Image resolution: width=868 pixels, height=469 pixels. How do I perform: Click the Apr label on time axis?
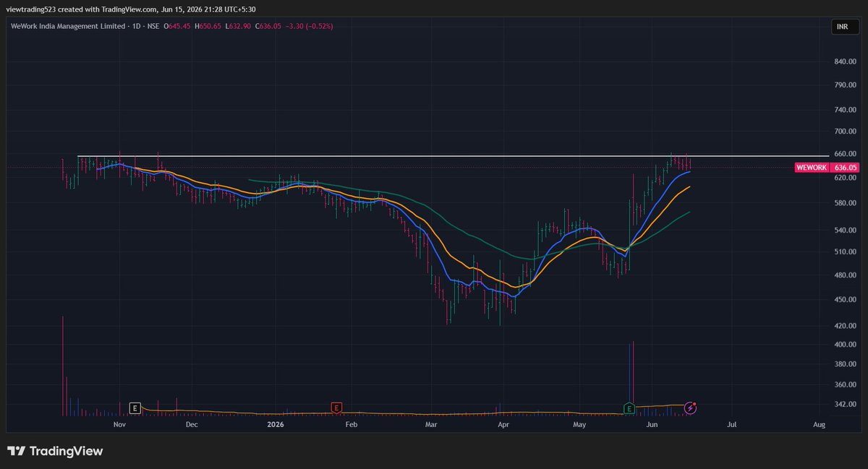pyautogui.click(x=503, y=426)
